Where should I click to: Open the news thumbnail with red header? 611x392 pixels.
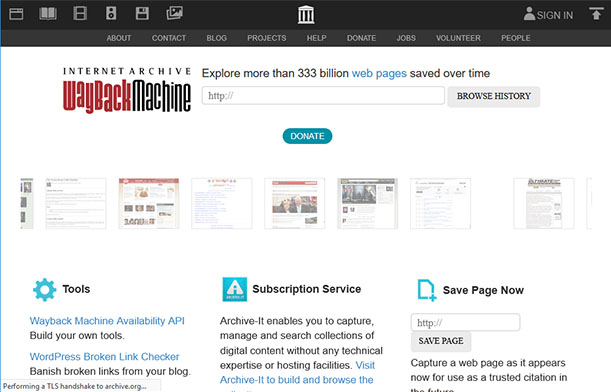(x=295, y=203)
